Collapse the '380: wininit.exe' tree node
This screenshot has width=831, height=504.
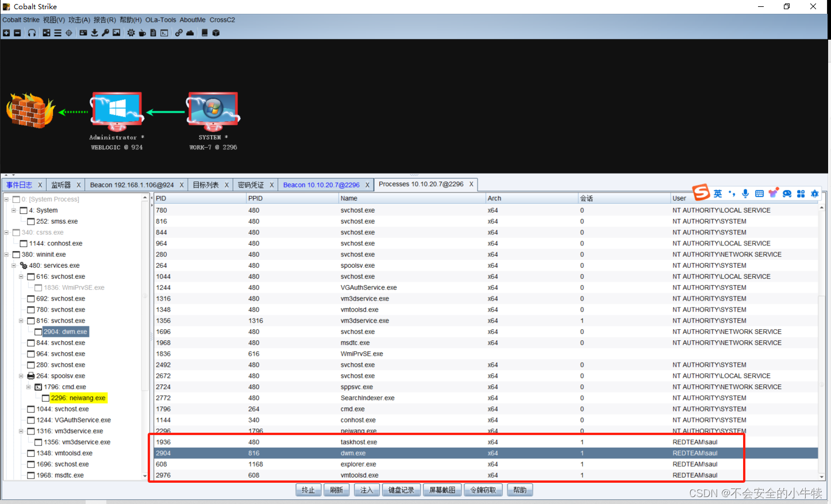[x=6, y=255]
